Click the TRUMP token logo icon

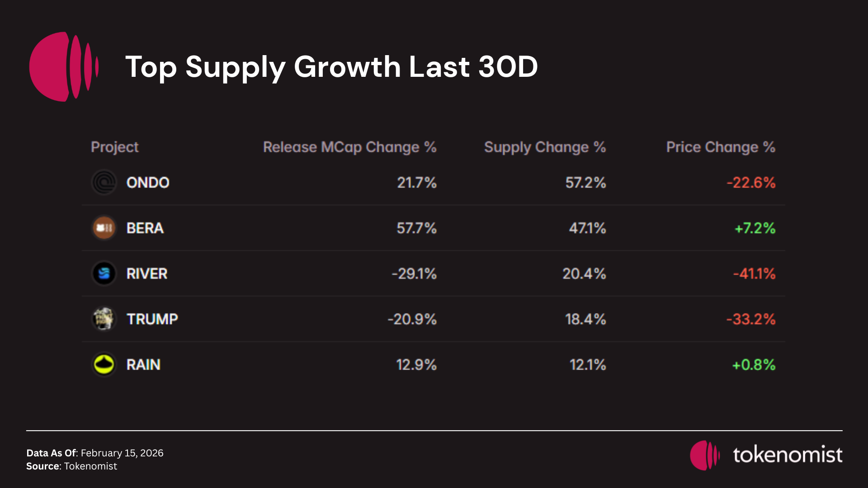[x=104, y=319]
